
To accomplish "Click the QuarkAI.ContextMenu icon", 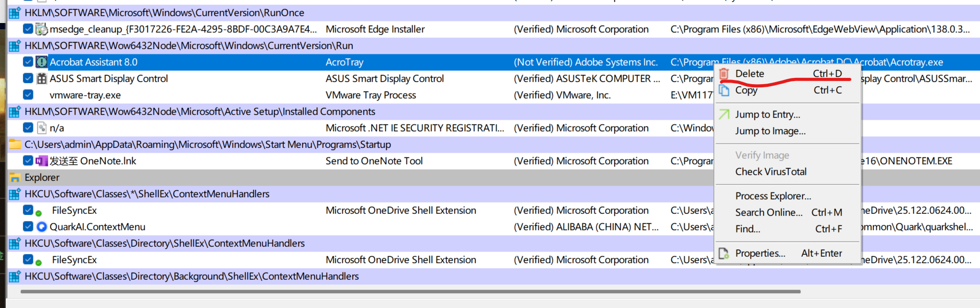I will 41,227.
